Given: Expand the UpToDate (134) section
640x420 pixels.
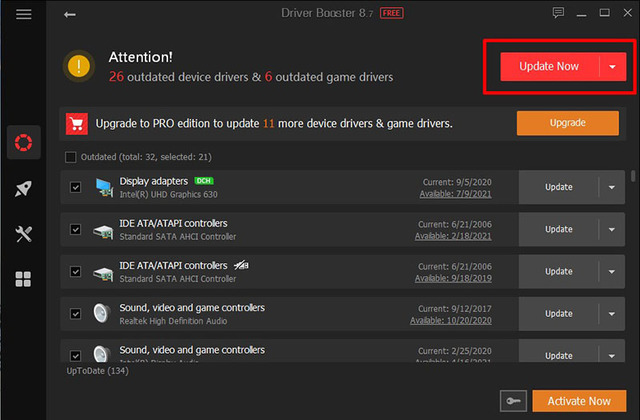Looking at the screenshot, I should (x=98, y=371).
